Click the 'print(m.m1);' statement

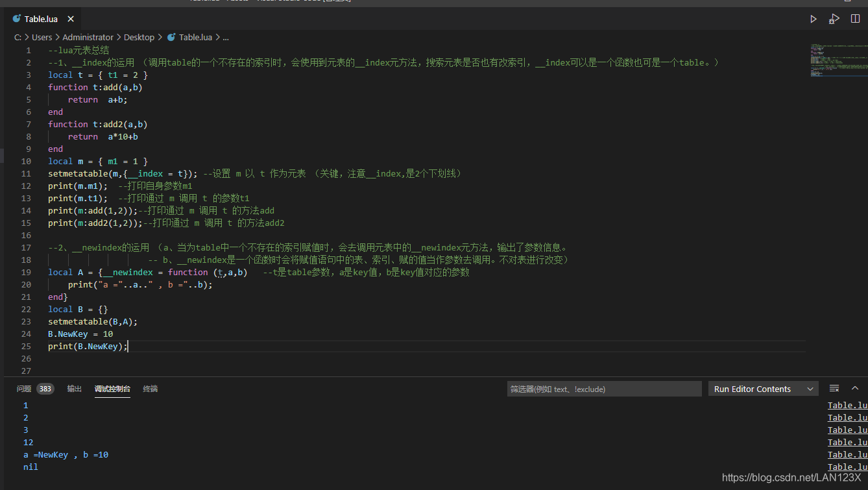pyautogui.click(x=78, y=186)
